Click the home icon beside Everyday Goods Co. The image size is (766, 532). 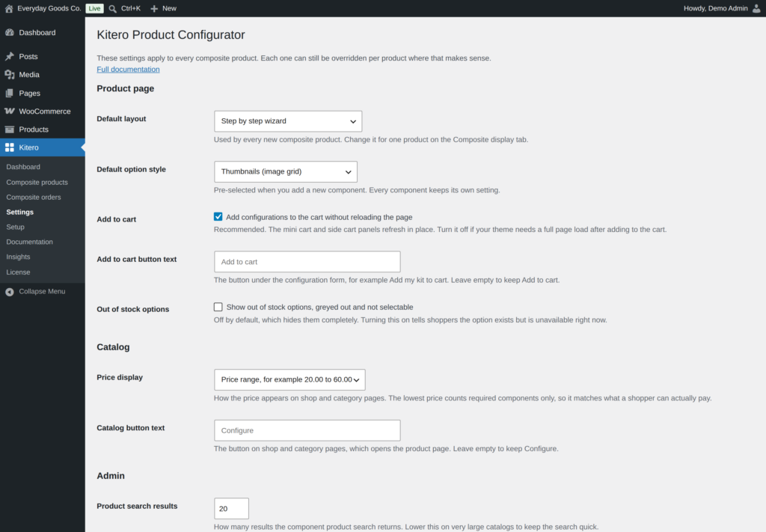pyautogui.click(x=9, y=8)
